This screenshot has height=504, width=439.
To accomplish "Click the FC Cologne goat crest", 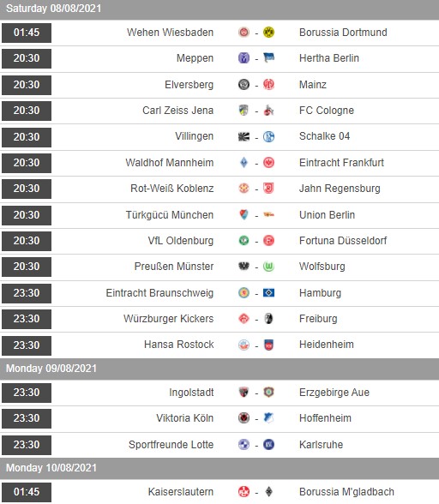I will pos(268,111).
